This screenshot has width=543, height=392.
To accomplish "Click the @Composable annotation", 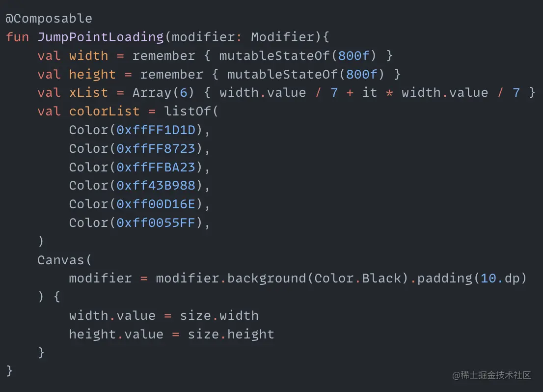I will (x=49, y=18).
